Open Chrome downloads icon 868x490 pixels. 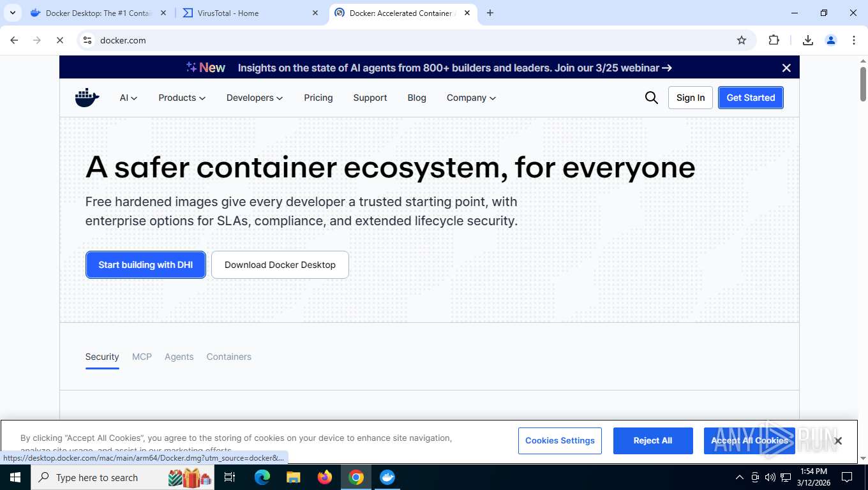coord(807,40)
